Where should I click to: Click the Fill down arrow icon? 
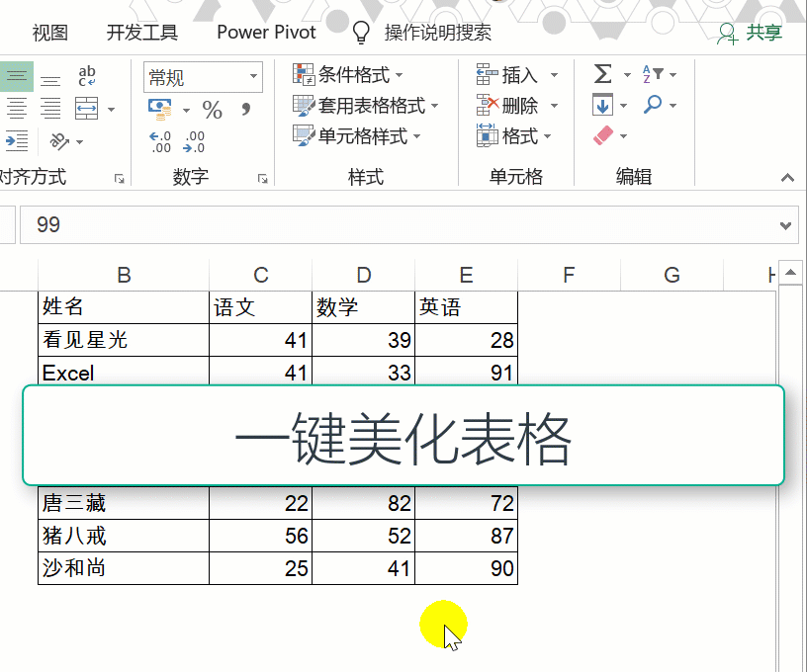coord(602,105)
